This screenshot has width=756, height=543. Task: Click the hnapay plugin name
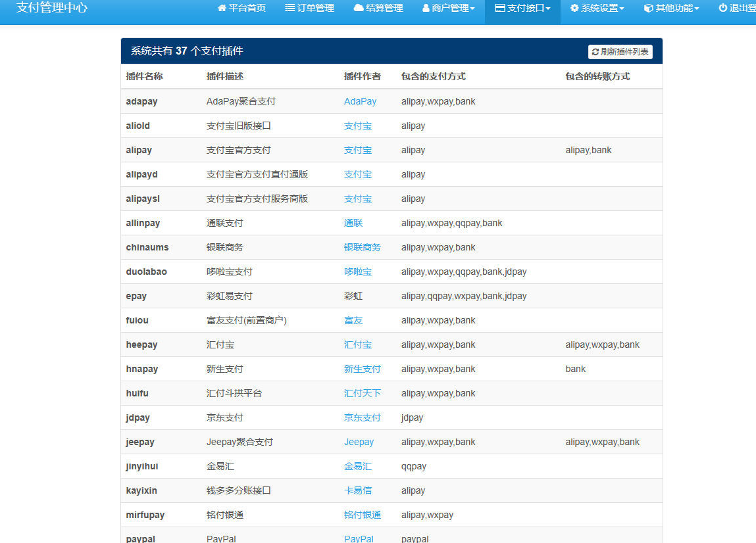point(142,369)
